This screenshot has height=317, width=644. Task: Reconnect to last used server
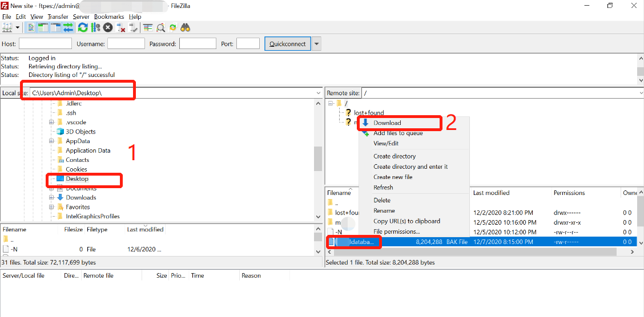[x=133, y=27]
